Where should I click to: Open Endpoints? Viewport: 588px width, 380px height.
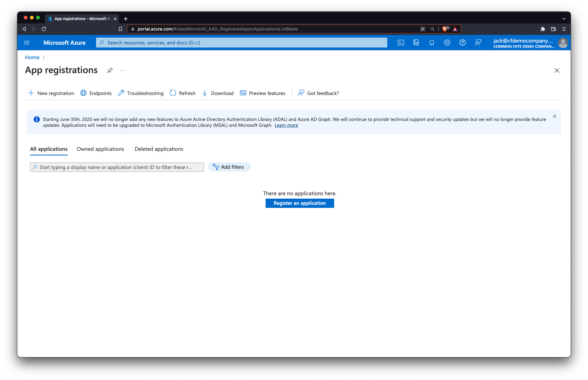tap(96, 93)
